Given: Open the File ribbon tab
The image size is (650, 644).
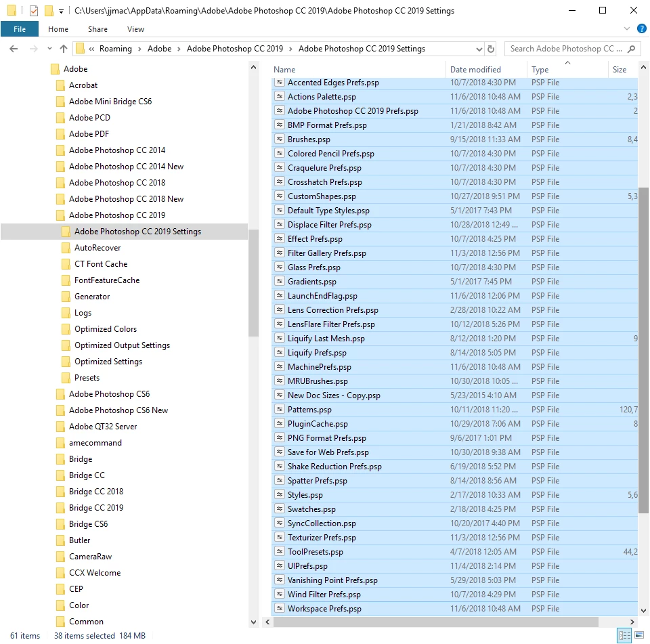Looking at the screenshot, I should (x=20, y=29).
